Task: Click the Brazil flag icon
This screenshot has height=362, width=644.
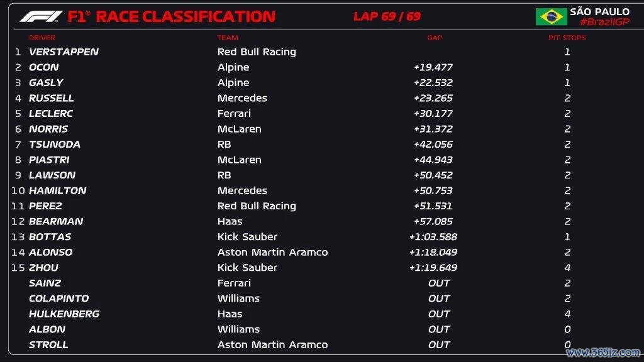Action: [551, 17]
